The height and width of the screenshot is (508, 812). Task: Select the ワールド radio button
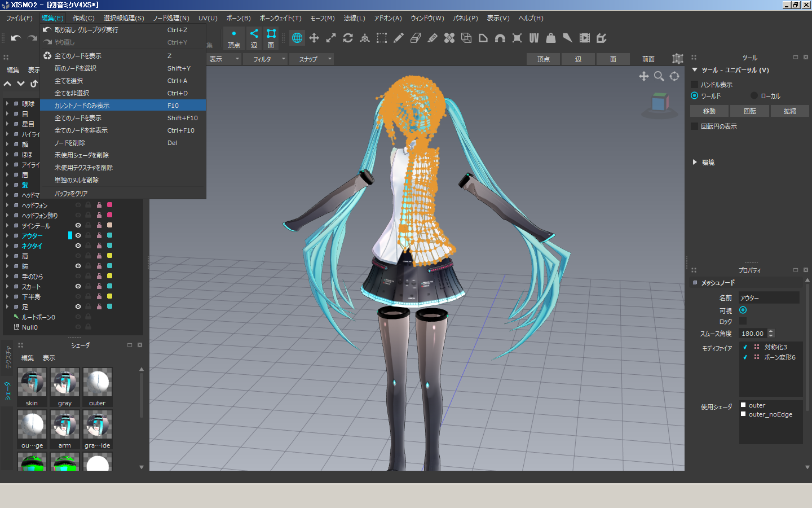pos(695,95)
